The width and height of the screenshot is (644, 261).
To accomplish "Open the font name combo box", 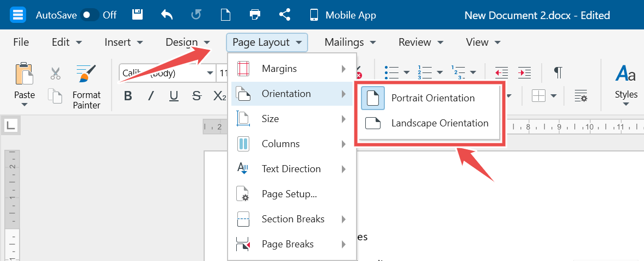I will 167,73.
